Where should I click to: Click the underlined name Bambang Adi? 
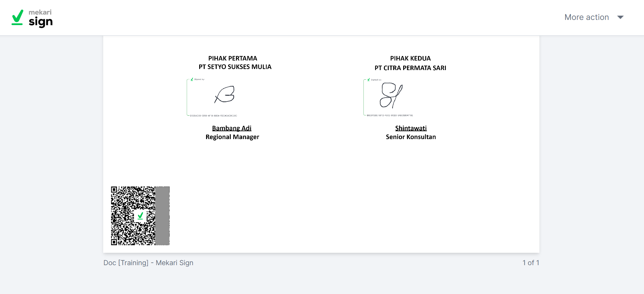(232, 128)
